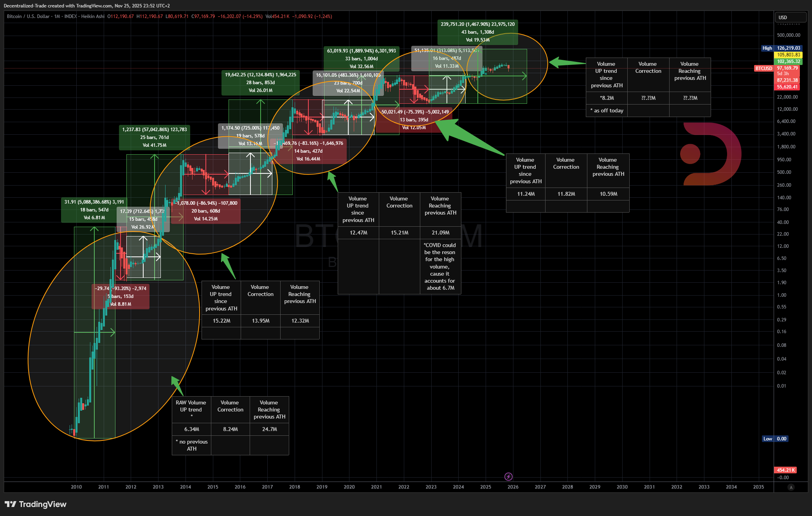Open the USD currency selector
The width and height of the screenshot is (812, 516).
pyautogui.click(x=790, y=17)
